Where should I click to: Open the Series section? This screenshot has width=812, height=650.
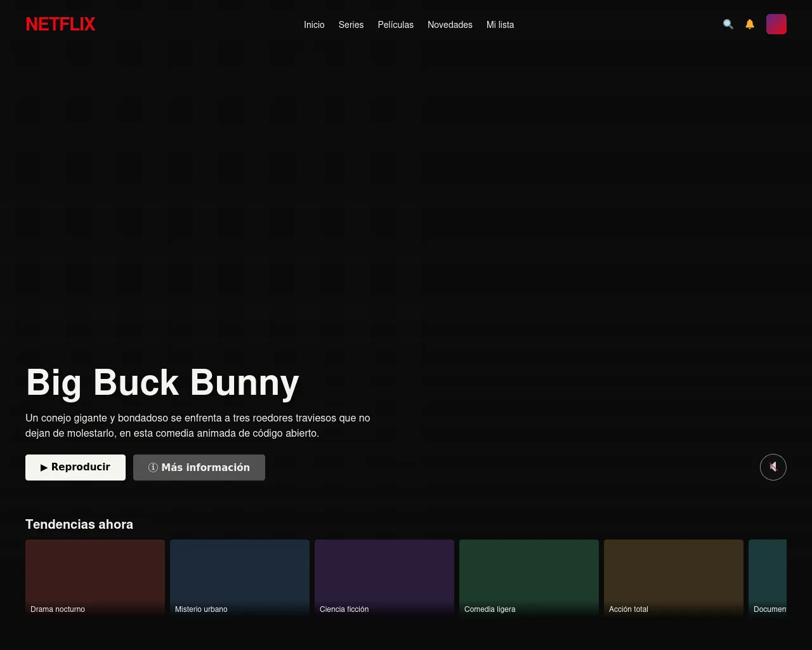pos(351,25)
